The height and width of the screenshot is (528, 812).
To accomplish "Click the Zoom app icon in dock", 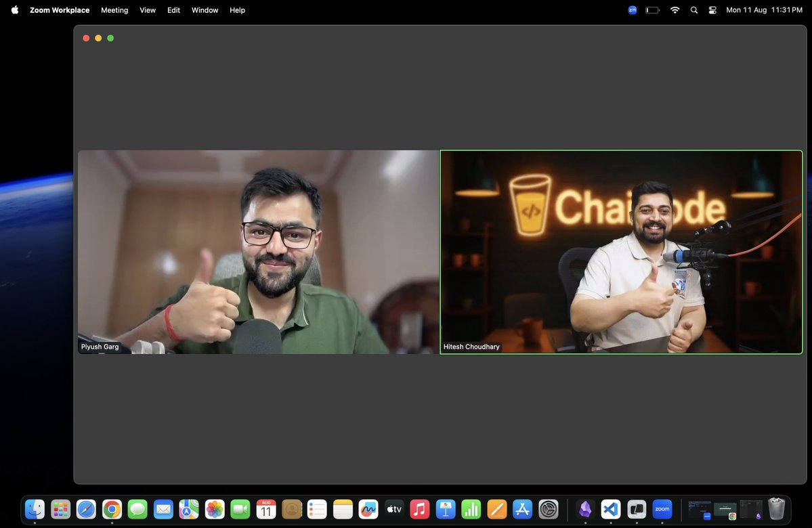I will point(662,509).
